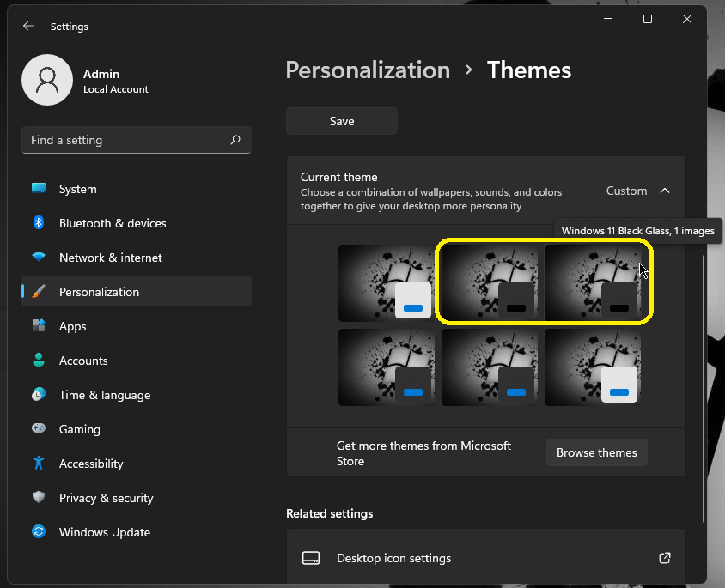The height and width of the screenshot is (588, 725).
Task: Select the top-row middle dark theme thumbnail
Action: tap(490, 283)
